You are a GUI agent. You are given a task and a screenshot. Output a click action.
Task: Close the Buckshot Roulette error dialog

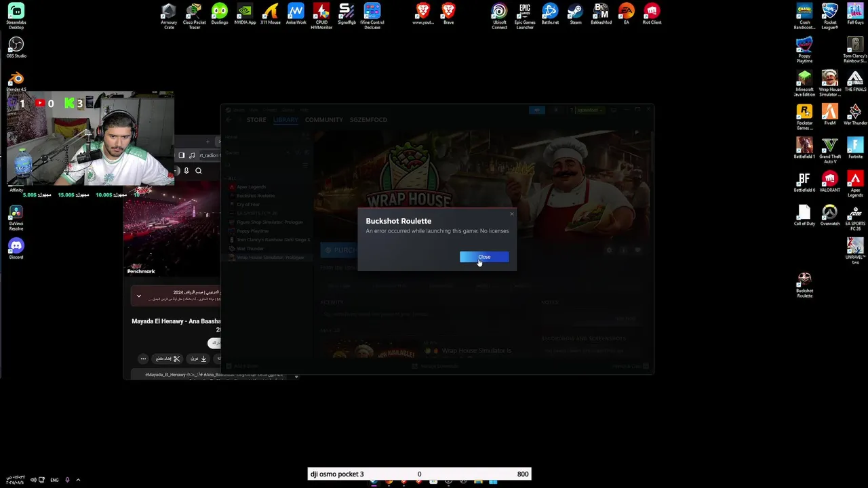484,257
